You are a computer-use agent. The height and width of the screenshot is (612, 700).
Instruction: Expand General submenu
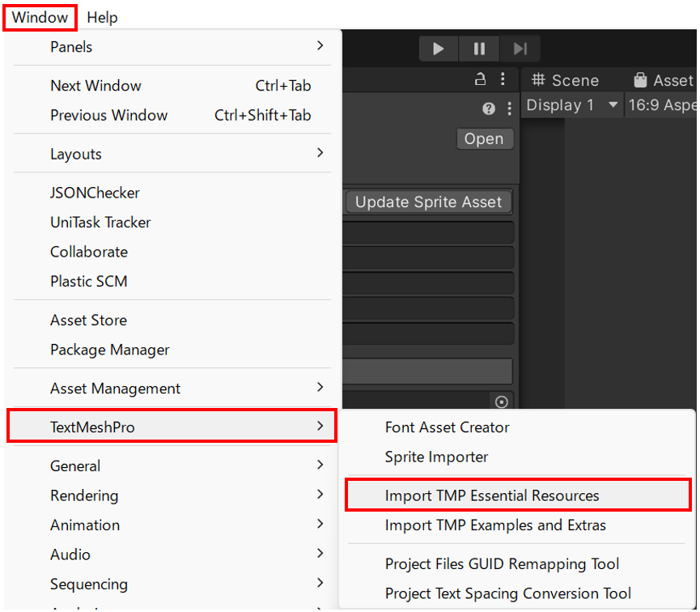[x=172, y=466]
